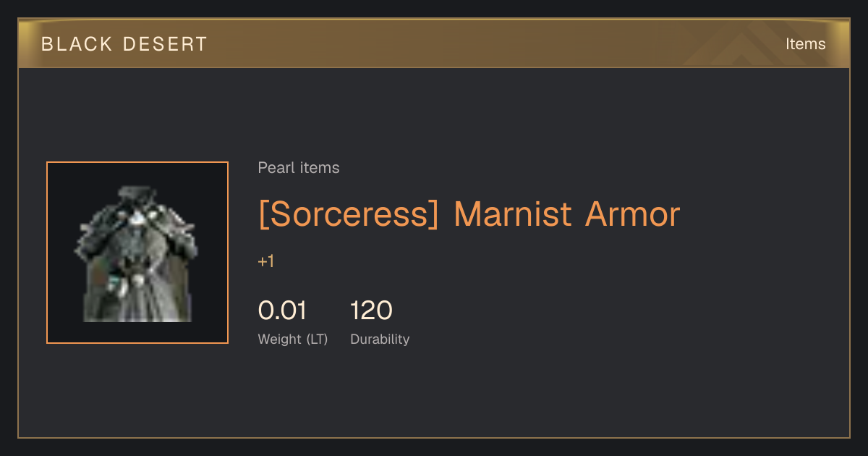Click the +1 enhancement level text

(266, 262)
